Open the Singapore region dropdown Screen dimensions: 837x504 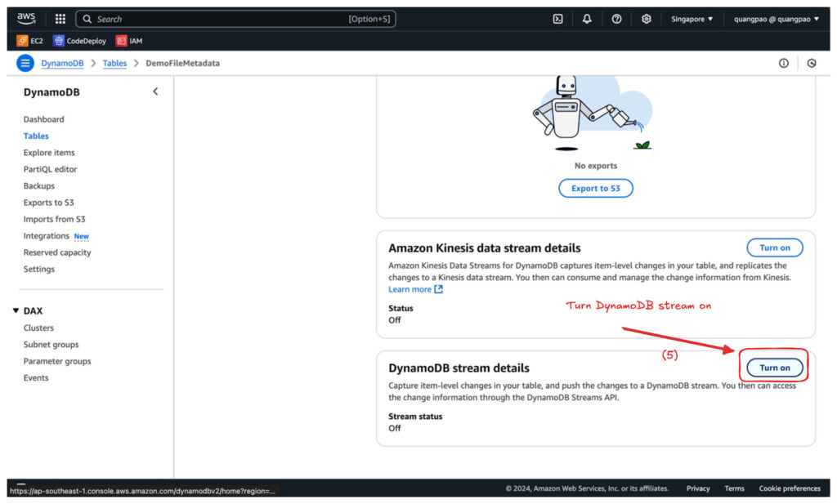(x=692, y=19)
